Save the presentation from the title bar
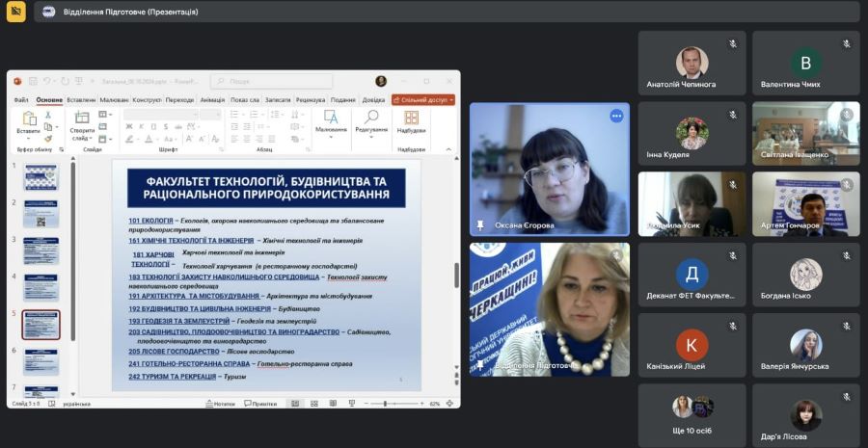 (33, 81)
